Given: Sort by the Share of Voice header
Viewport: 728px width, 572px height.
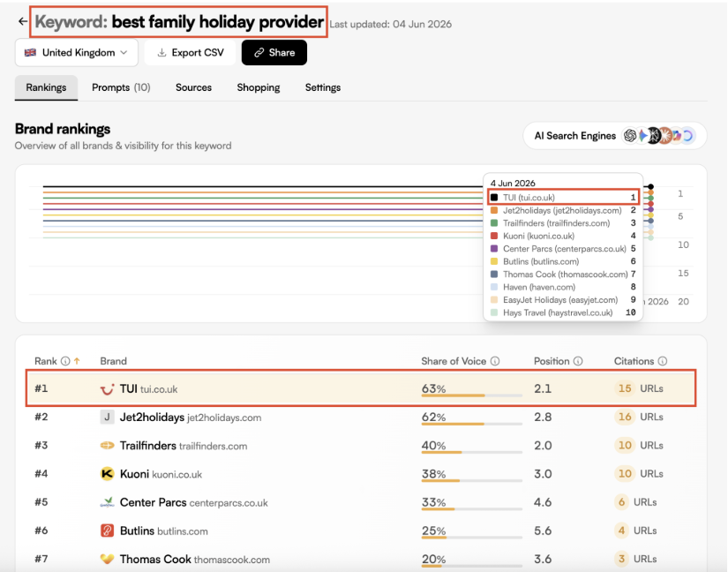Looking at the screenshot, I should (x=454, y=361).
